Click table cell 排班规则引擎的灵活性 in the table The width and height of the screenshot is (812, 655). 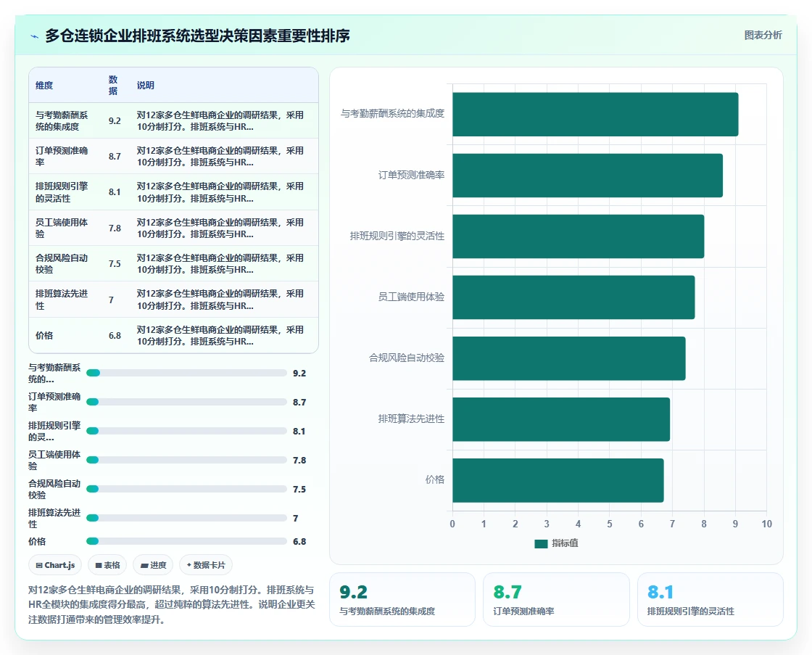pyautogui.click(x=62, y=192)
